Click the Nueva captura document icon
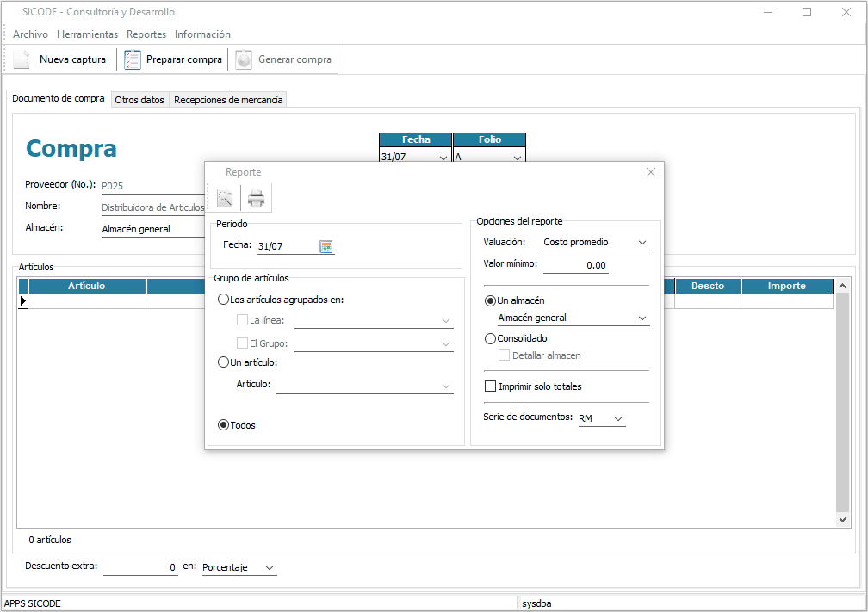The width and height of the screenshot is (868, 612). click(22, 59)
